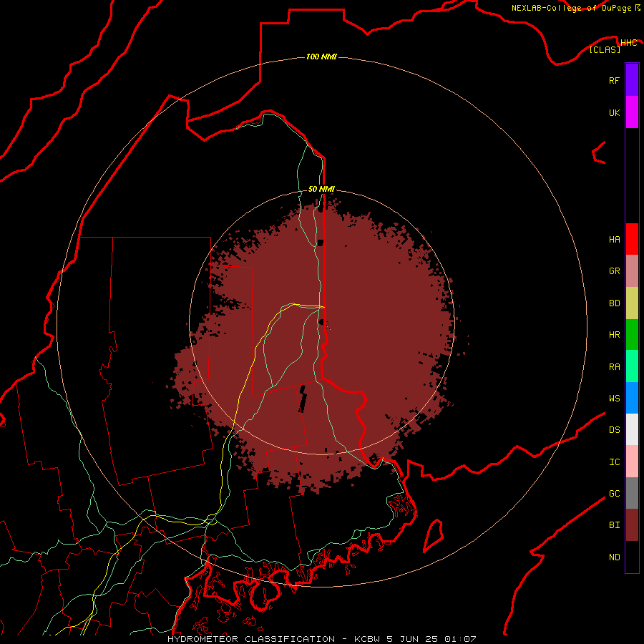
Task: Click the ND legend label
Action: pyautogui.click(x=614, y=557)
